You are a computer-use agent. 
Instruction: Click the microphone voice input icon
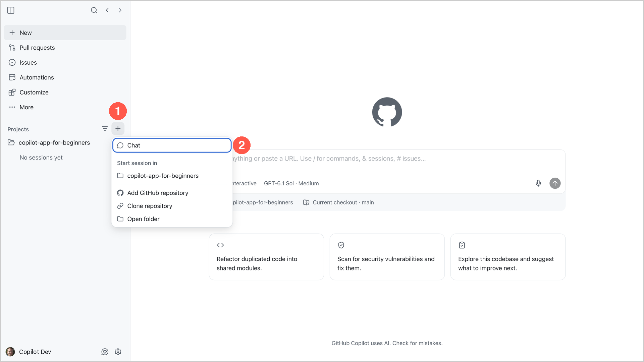538,183
